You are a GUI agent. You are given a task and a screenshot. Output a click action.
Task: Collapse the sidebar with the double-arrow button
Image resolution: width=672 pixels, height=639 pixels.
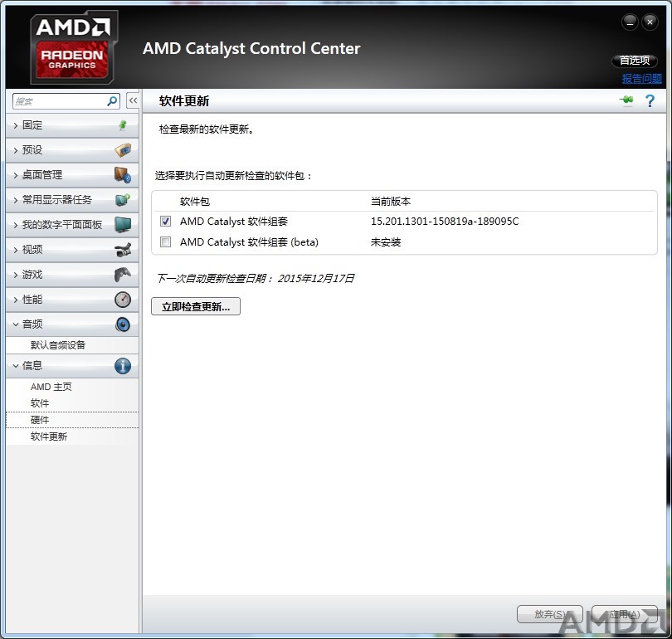pyautogui.click(x=133, y=100)
